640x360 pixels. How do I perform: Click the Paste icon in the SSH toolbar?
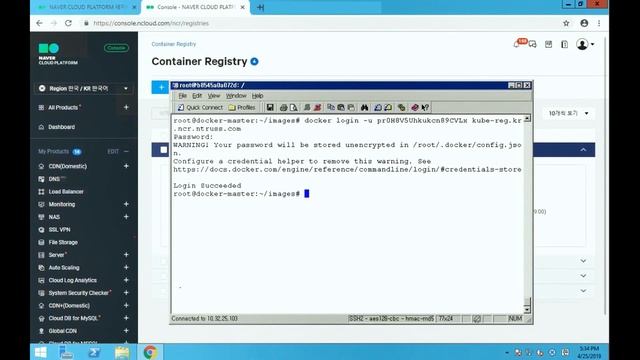pos(341,107)
